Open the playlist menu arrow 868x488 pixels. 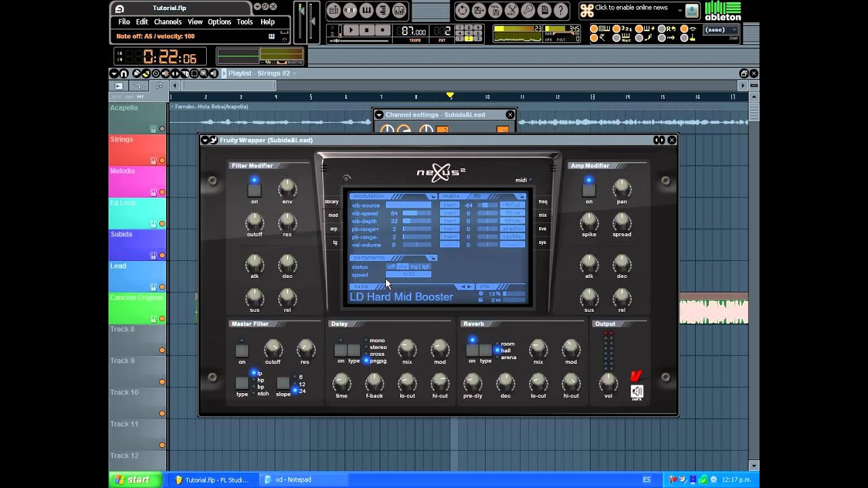pyautogui.click(x=114, y=73)
